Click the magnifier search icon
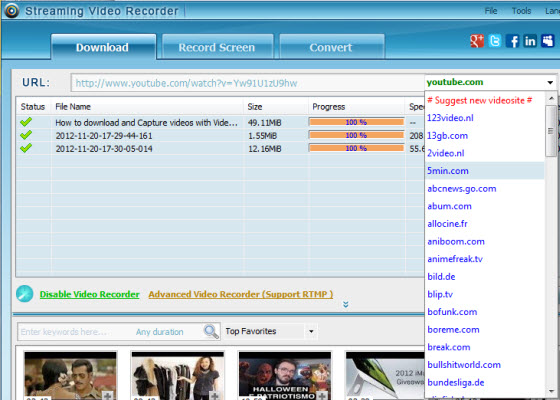 (211, 331)
